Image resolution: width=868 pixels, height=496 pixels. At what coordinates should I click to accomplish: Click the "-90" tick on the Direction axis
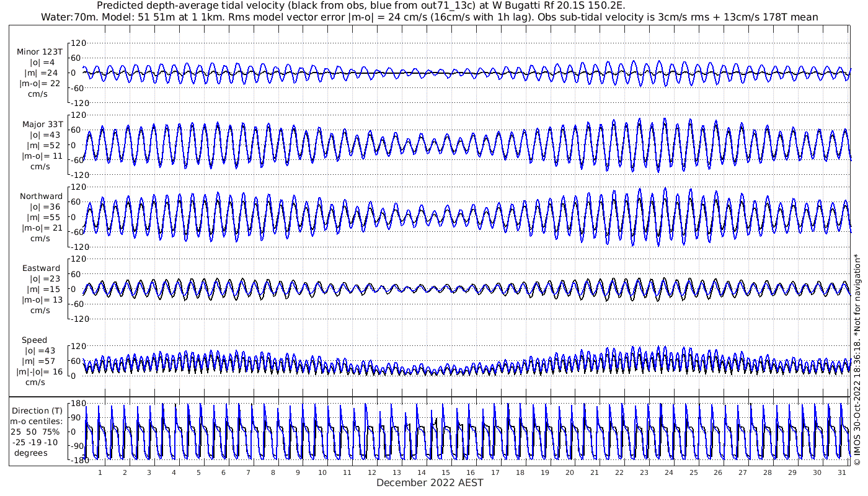(78, 446)
